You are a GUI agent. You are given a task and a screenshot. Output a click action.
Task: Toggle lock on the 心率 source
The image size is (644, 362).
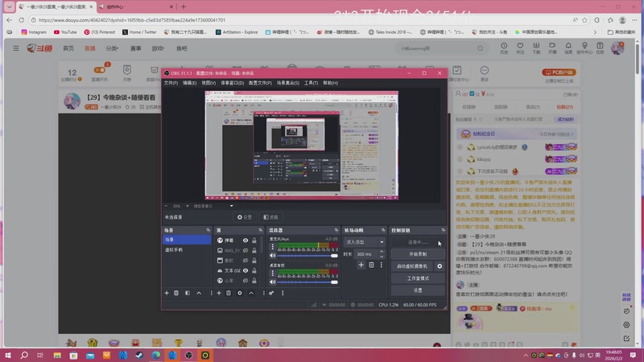(x=254, y=281)
